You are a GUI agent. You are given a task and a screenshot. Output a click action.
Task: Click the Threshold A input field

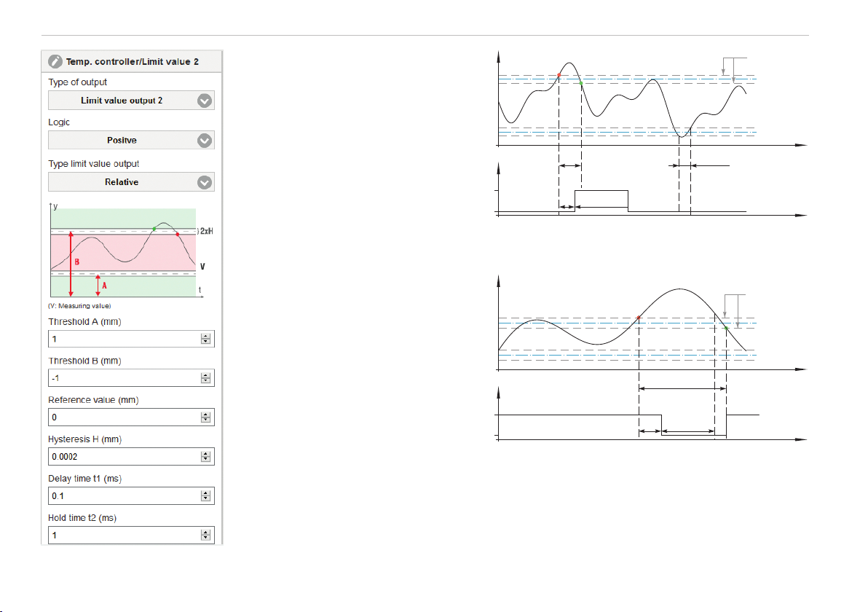131,339
